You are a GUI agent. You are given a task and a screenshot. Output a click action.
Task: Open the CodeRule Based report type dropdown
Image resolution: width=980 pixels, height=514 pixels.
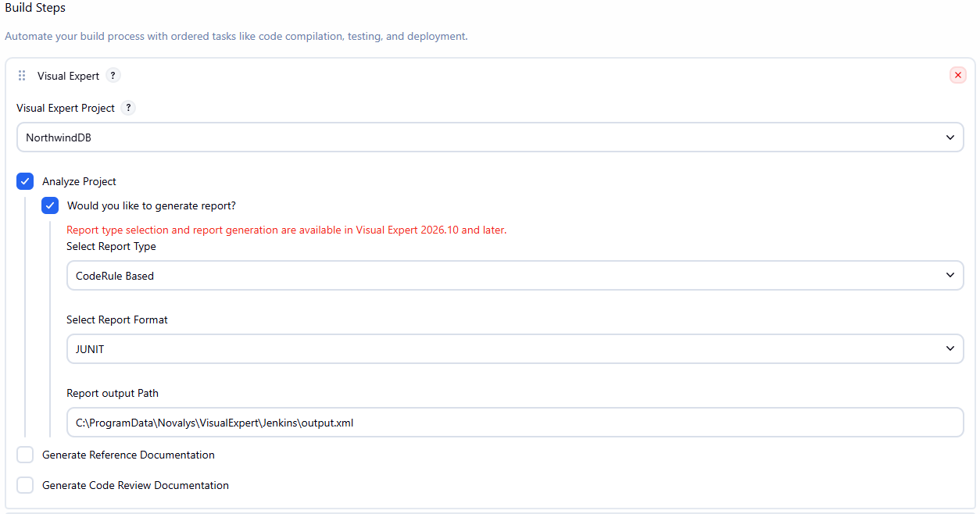515,276
